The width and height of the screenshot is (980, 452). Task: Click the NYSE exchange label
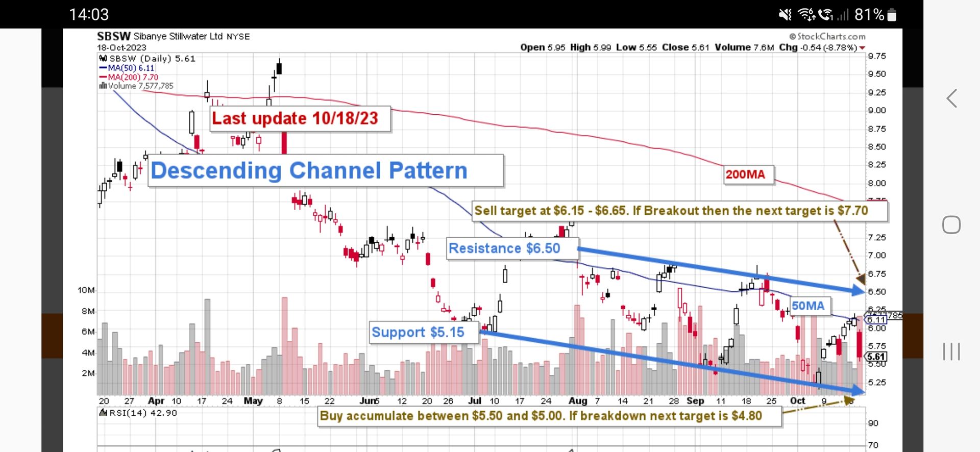238,37
